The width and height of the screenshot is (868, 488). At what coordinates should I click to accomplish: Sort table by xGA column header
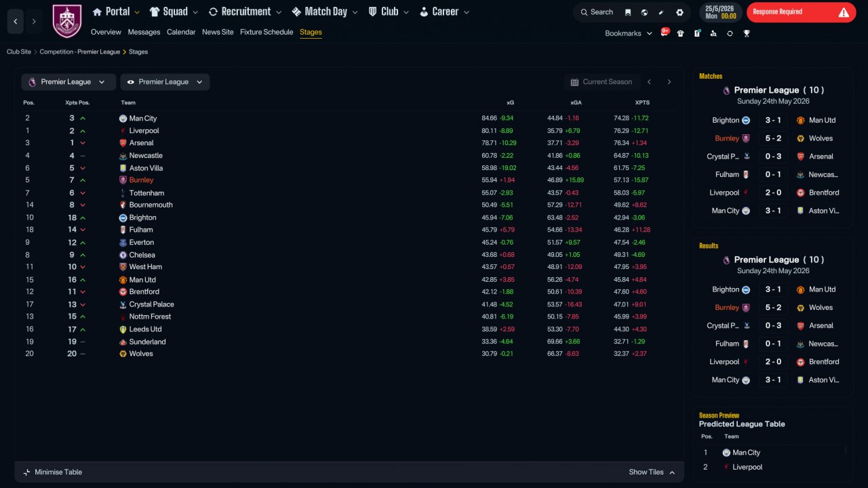pos(576,103)
